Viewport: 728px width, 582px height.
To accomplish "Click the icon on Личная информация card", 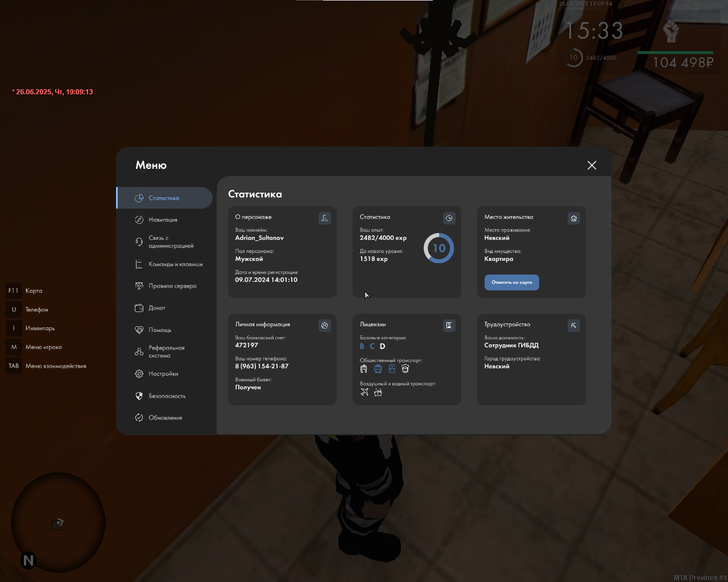I will pos(325,325).
